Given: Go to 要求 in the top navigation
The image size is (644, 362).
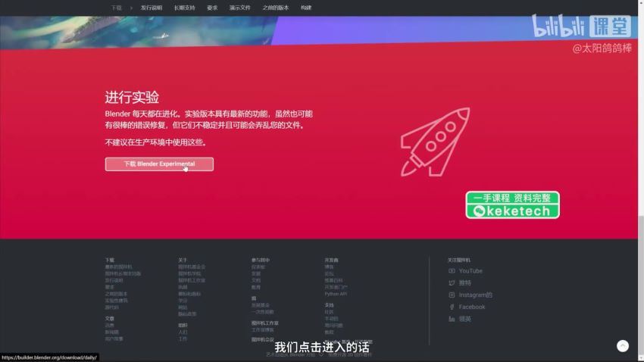Looking at the screenshot, I should (x=212, y=8).
